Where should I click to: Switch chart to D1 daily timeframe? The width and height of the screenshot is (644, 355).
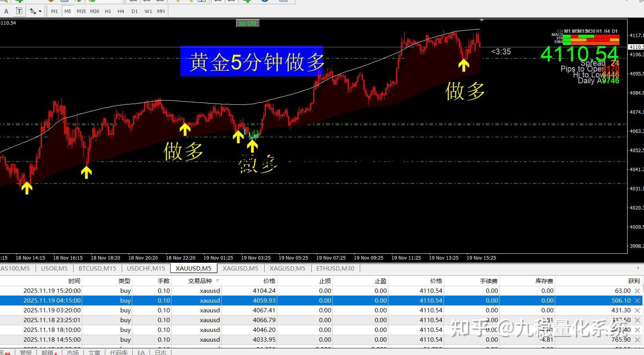pos(134,11)
